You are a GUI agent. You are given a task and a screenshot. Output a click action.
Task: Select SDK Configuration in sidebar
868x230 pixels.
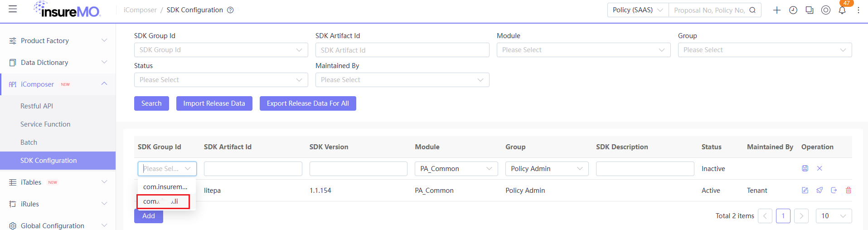pyautogui.click(x=58, y=161)
